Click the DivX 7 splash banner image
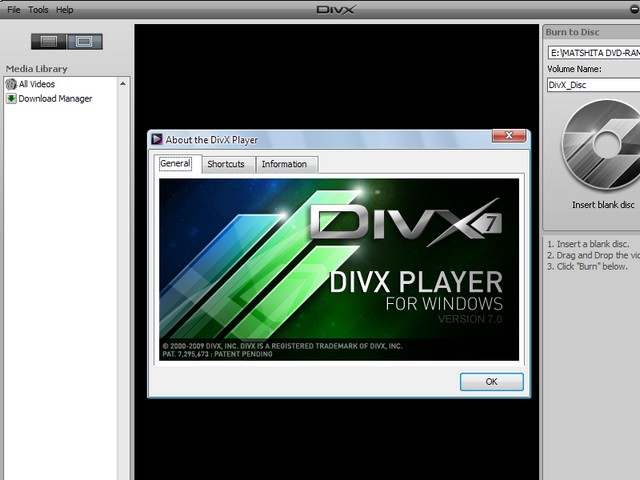The width and height of the screenshot is (640, 480). point(339,269)
